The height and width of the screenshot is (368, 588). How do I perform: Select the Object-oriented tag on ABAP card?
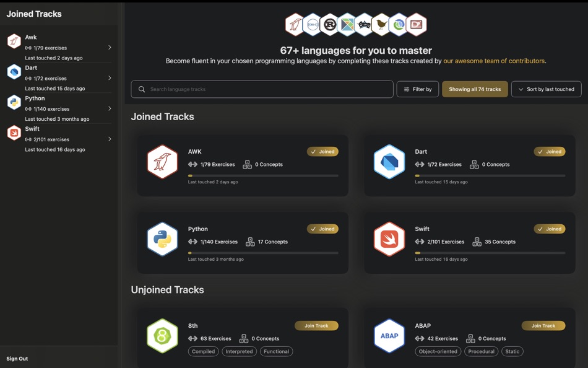coord(438,351)
